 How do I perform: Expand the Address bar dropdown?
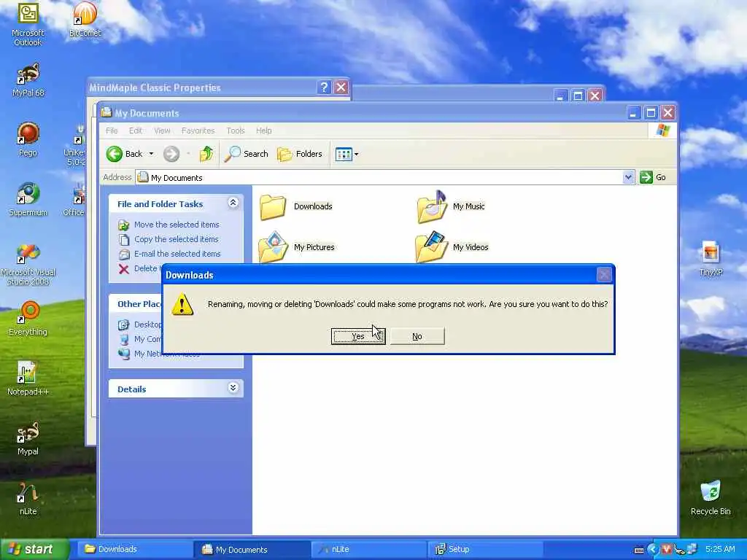point(628,177)
